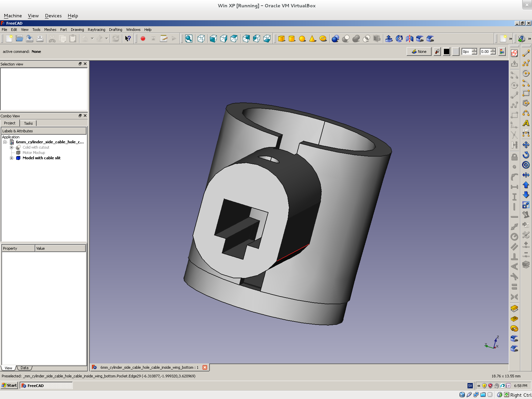Create a new empty document
Image resolution: width=532 pixels, height=399 pixels.
tap(9, 39)
